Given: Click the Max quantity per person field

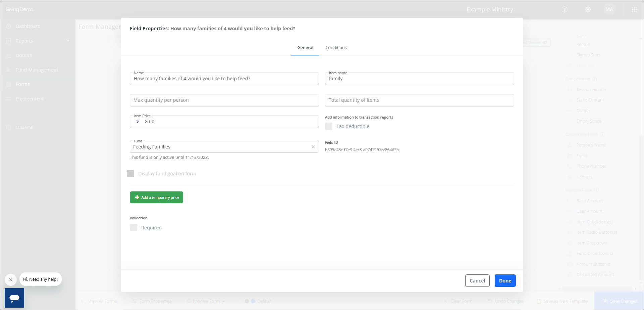Looking at the screenshot, I should click(x=224, y=100).
